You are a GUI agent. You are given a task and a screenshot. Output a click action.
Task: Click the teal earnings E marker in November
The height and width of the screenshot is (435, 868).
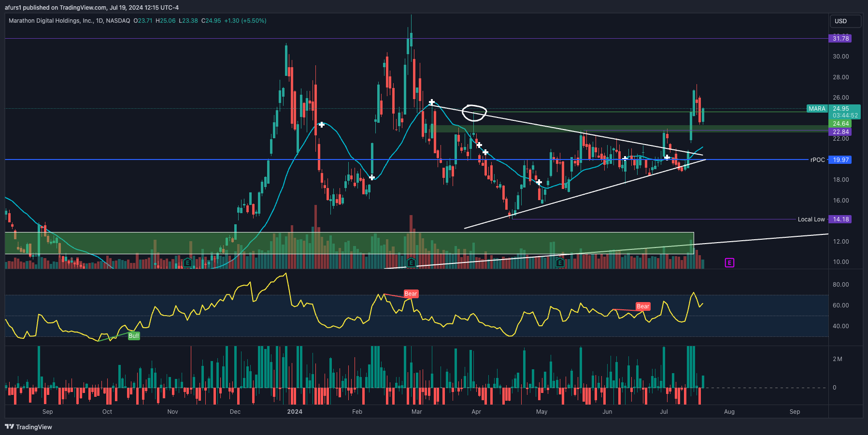click(188, 263)
